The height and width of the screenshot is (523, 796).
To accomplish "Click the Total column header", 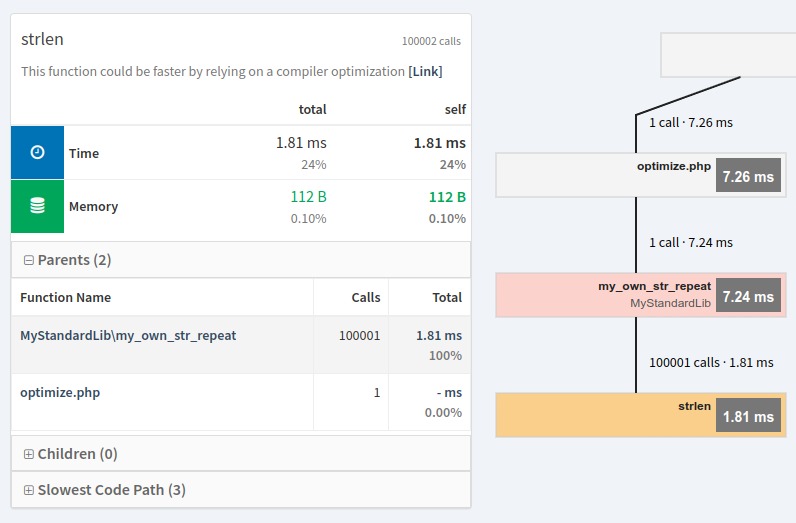I will coord(447,298).
